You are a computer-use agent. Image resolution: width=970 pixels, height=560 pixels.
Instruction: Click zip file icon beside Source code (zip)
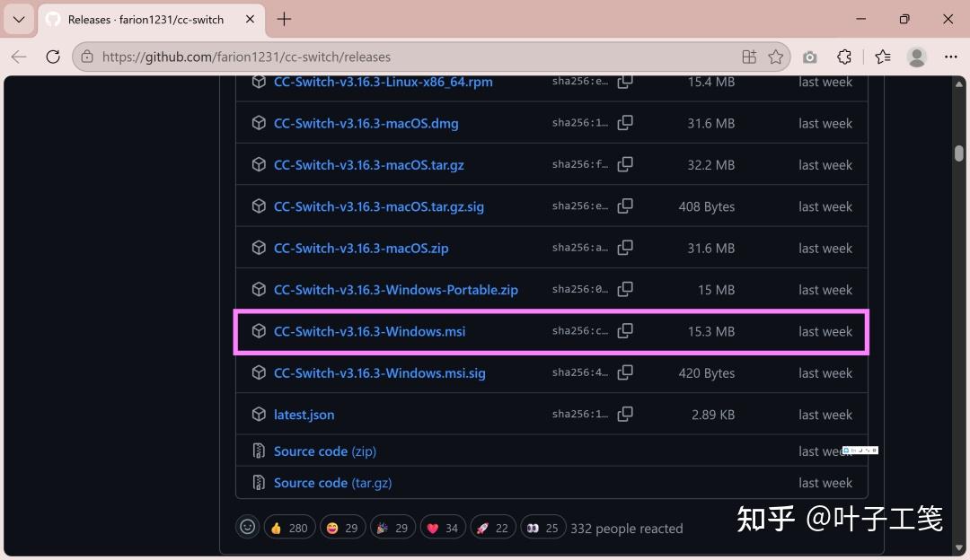coord(259,451)
